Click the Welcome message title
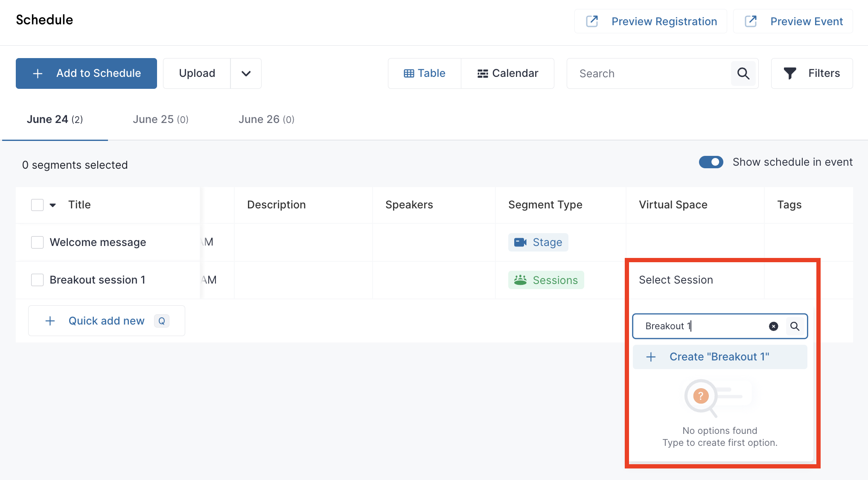868x480 pixels. (98, 243)
